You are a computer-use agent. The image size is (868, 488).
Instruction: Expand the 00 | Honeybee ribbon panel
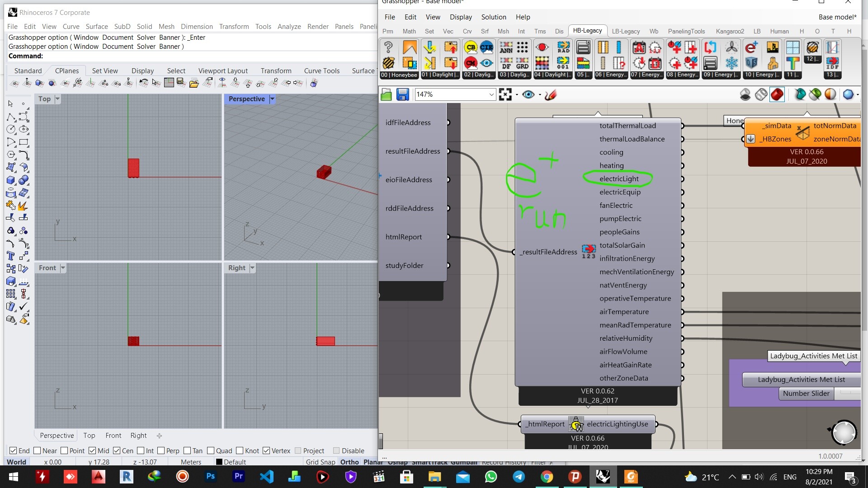(x=399, y=75)
